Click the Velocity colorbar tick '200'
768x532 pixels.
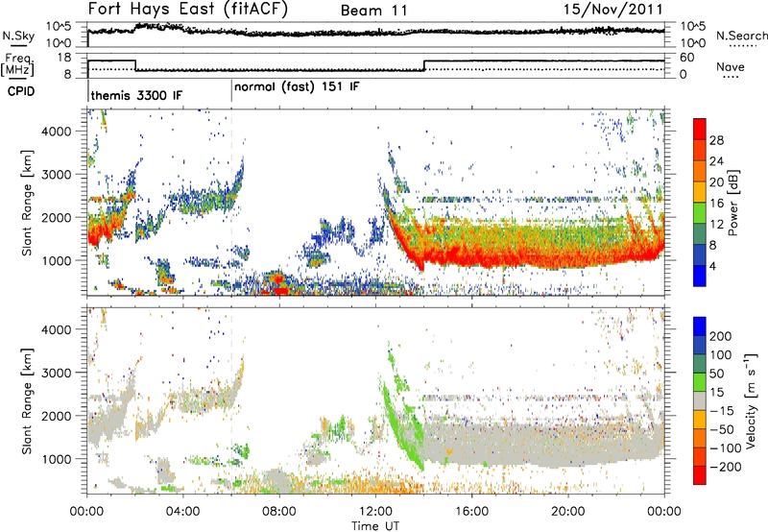[721, 336]
